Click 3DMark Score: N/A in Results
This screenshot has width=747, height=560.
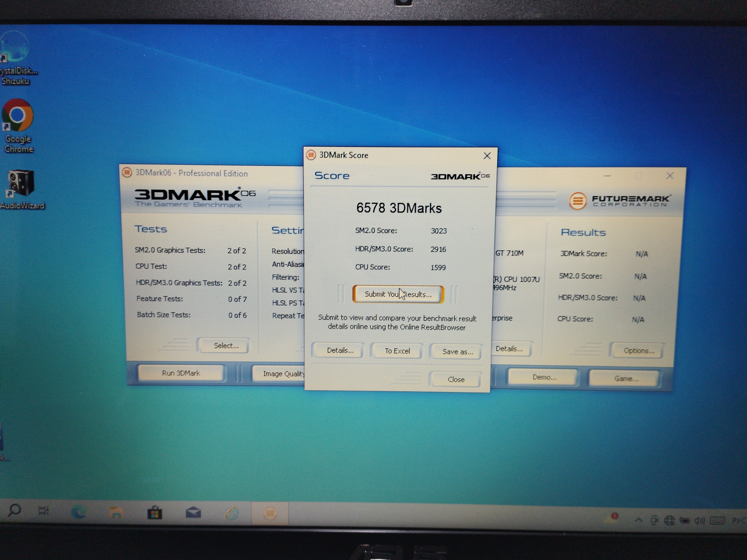(x=604, y=254)
